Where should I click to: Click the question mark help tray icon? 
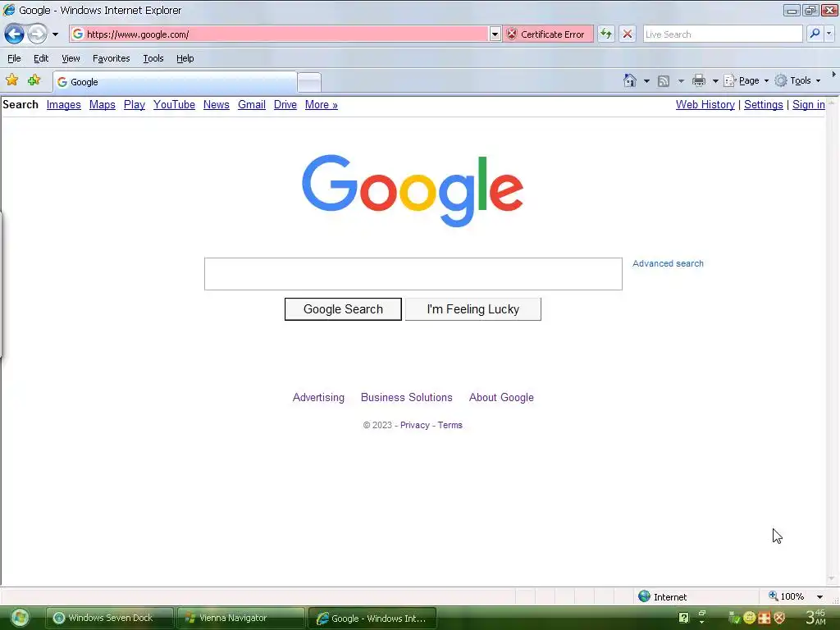(683, 618)
